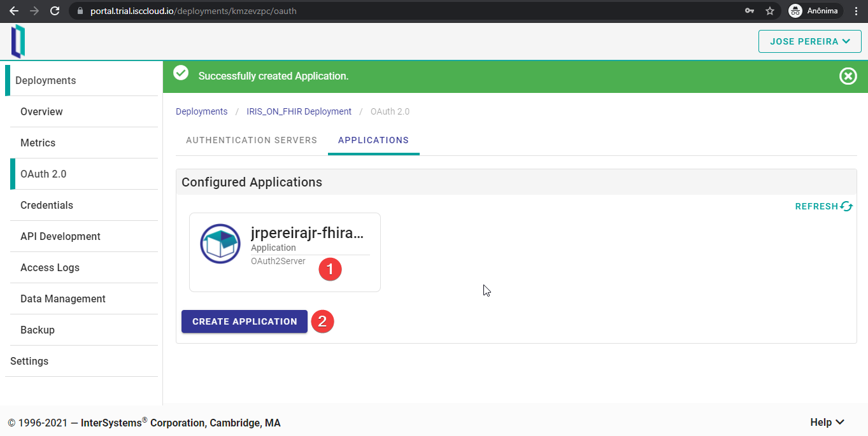Bookmark this page with star icon
Viewport: 868px width, 436px height.
click(x=770, y=11)
